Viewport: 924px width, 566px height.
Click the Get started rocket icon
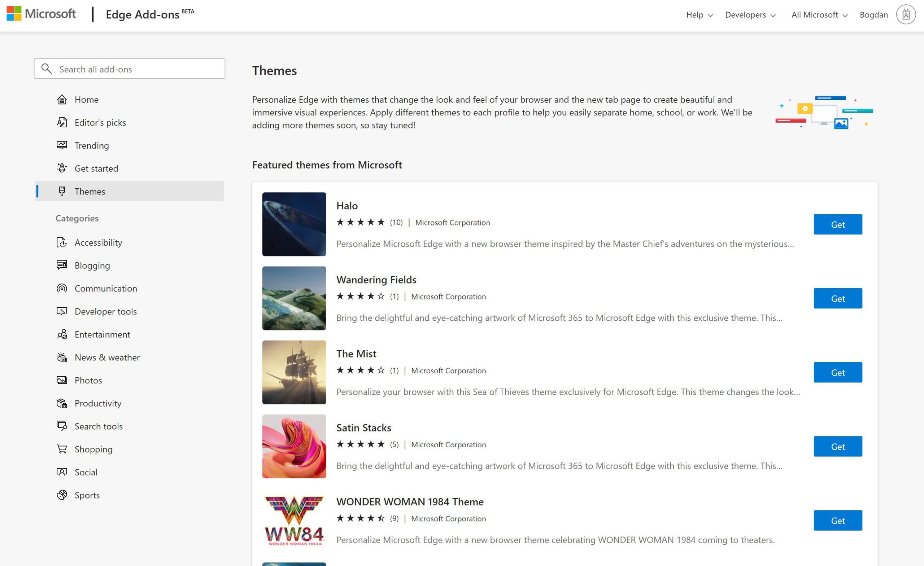pos(62,168)
